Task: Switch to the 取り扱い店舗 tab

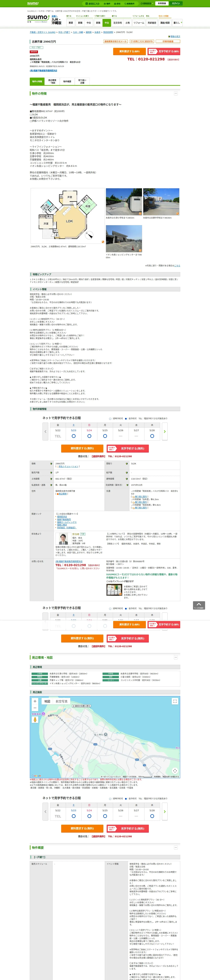Action: coord(82,81)
